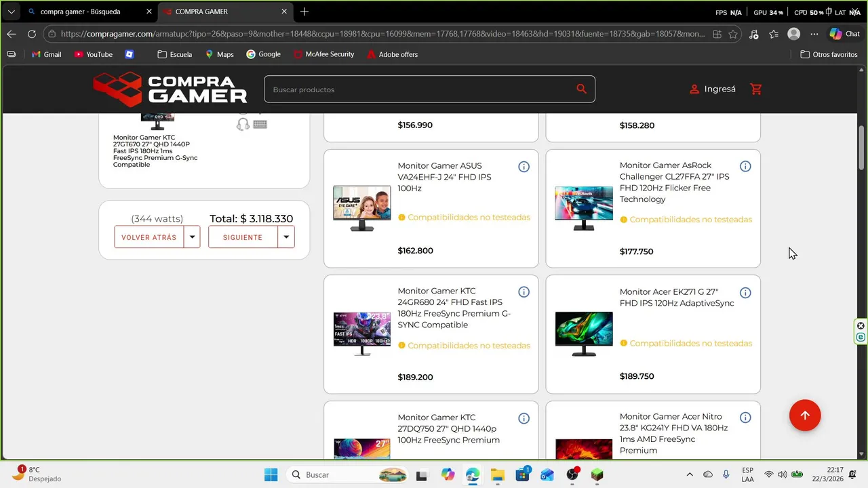This screenshot has width=868, height=488.
Task: Click the user icon next to Ingresá
Action: tap(694, 89)
